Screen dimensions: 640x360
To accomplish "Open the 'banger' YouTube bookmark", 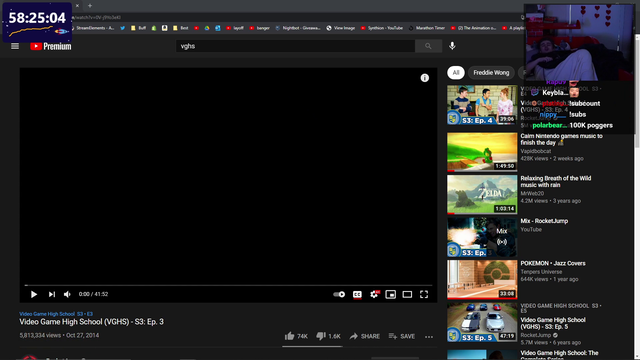I will (260, 28).
